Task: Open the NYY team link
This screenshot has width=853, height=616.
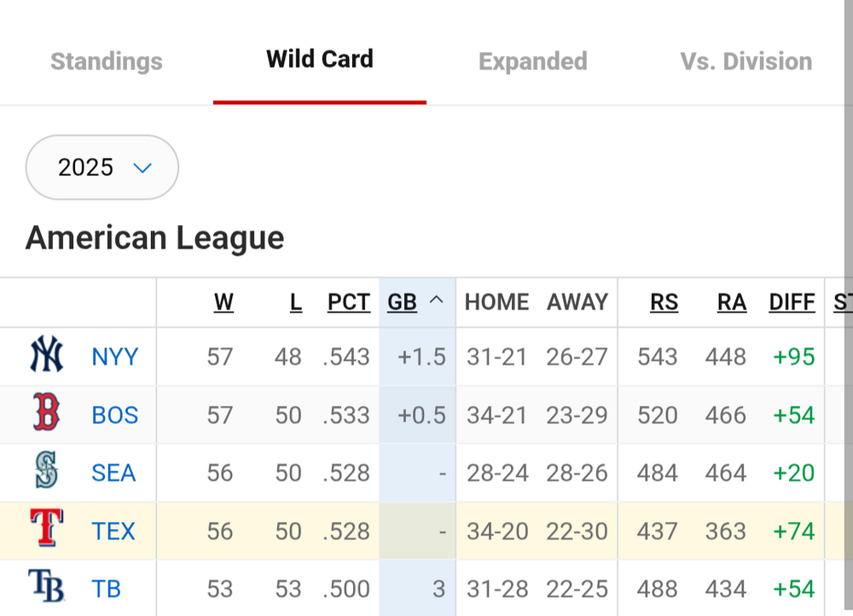Action: pos(115,357)
